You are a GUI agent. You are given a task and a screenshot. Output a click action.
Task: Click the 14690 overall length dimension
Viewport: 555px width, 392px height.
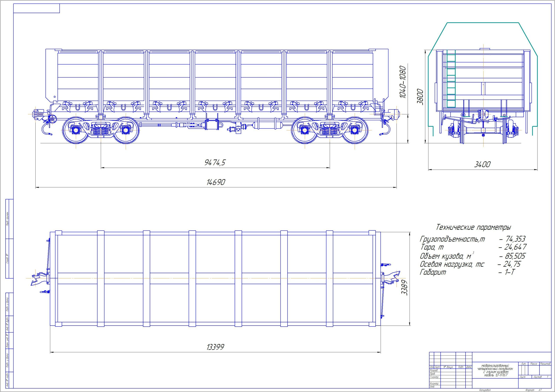click(216, 182)
